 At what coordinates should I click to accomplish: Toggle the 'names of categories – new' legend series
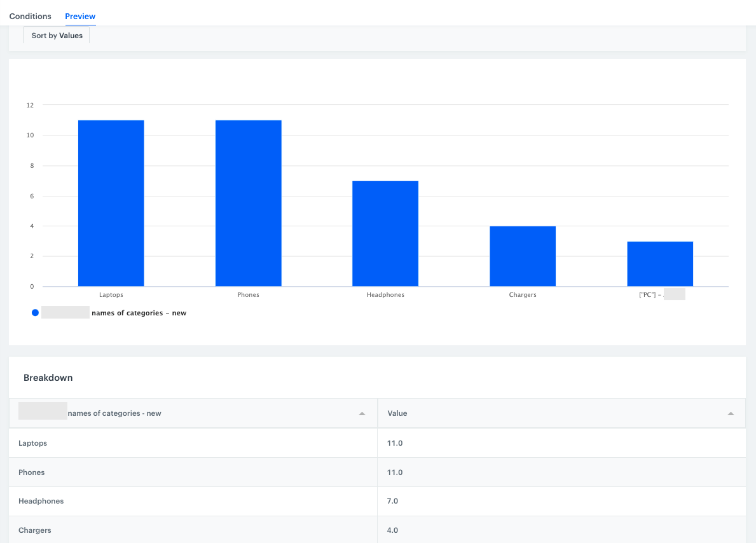pos(139,313)
